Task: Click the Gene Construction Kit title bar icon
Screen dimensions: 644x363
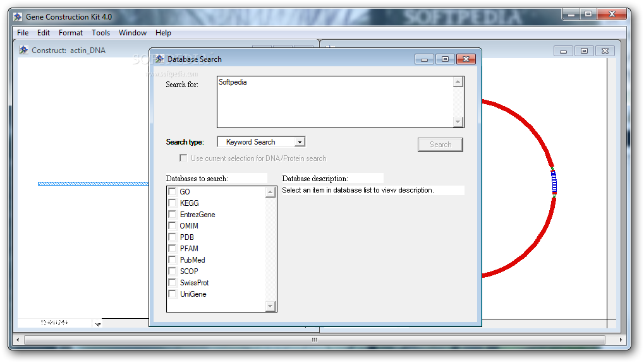Action: (18, 17)
